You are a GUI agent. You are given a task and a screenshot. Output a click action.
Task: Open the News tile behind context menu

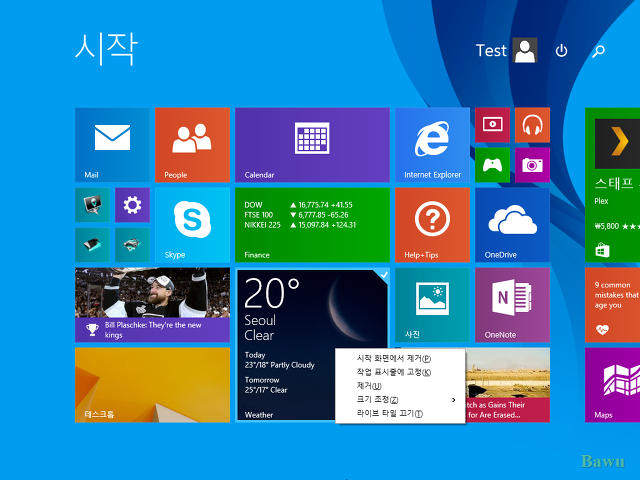[507, 384]
